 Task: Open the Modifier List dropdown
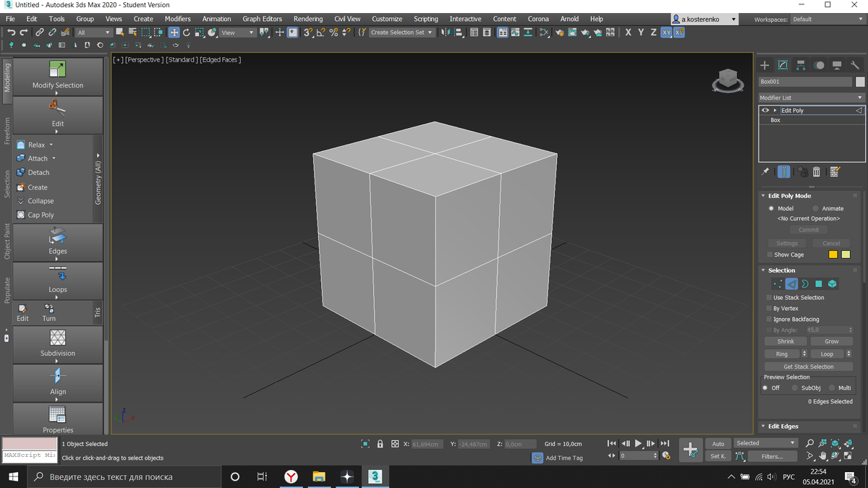coord(811,98)
